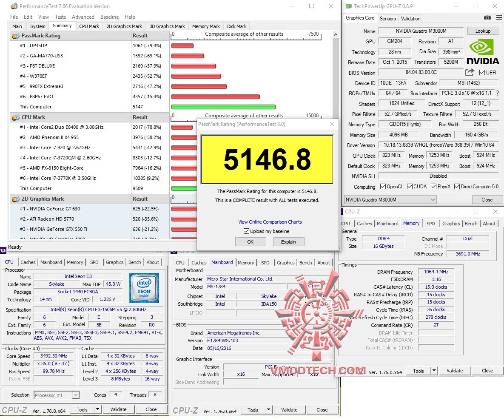Switch to the Sensors tab in GPU-Z
Viewport: 504px width, 420px height.
387,18
